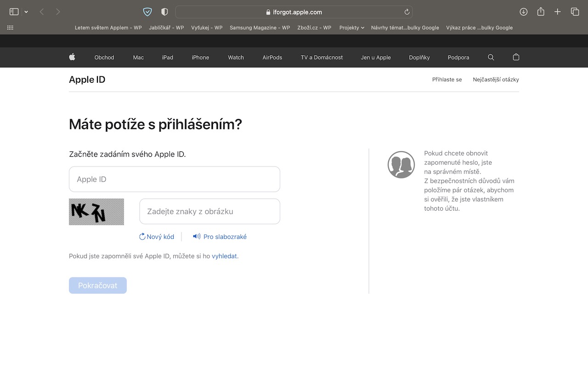Follow the Přihlaste se link
This screenshot has width=588, height=368.
coord(447,80)
